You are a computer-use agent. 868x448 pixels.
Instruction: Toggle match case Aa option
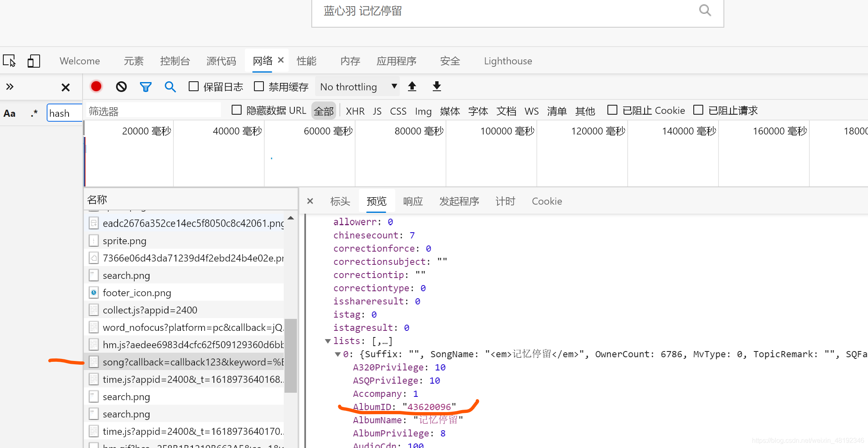tap(9, 113)
